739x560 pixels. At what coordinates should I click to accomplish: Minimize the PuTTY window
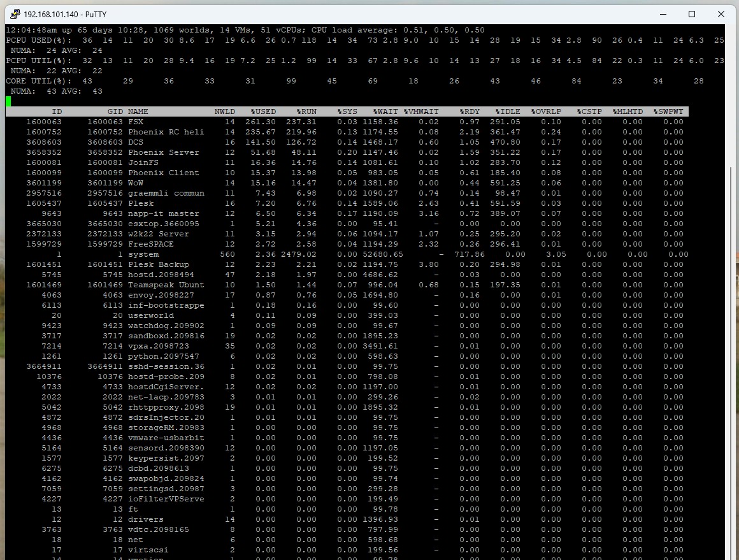[662, 14]
